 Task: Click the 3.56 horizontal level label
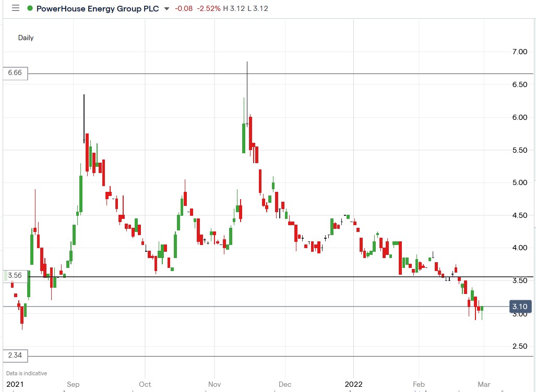click(x=15, y=275)
